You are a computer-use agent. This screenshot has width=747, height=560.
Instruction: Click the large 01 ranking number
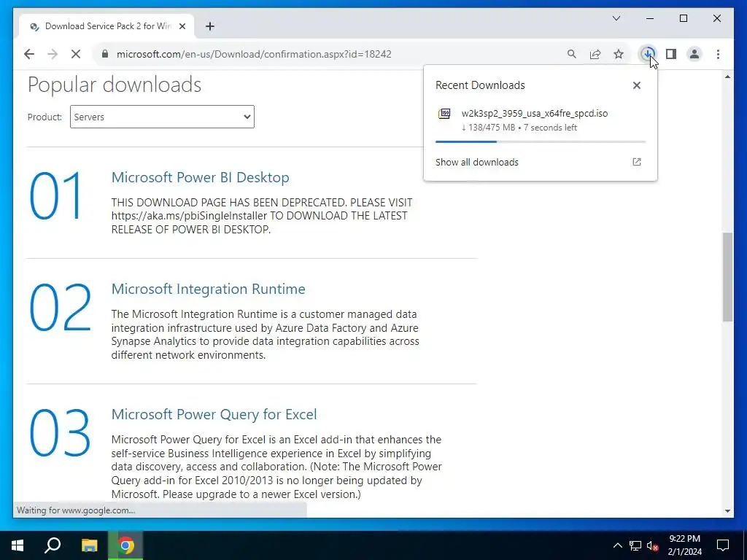coord(55,195)
